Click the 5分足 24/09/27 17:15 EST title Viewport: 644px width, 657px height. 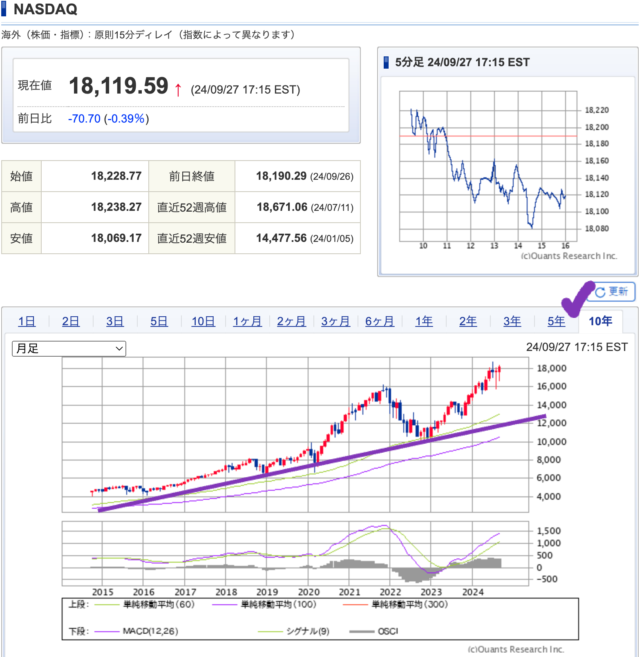pos(462,62)
